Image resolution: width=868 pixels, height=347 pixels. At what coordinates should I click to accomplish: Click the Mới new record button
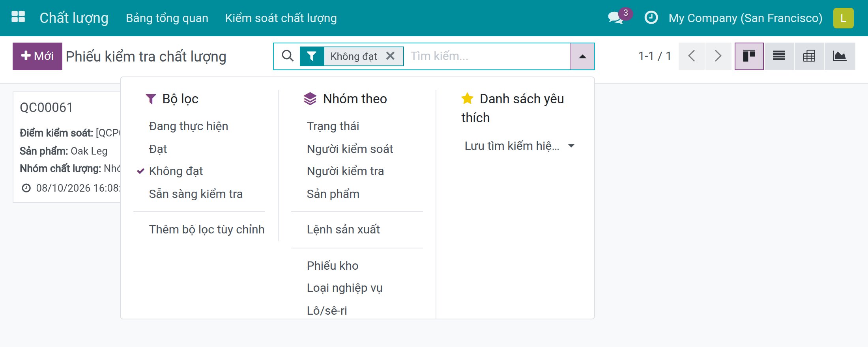tap(37, 56)
